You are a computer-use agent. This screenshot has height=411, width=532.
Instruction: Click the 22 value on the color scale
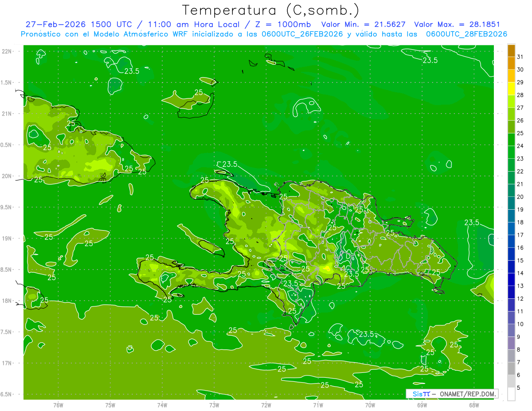pyautogui.click(x=520, y=172)
